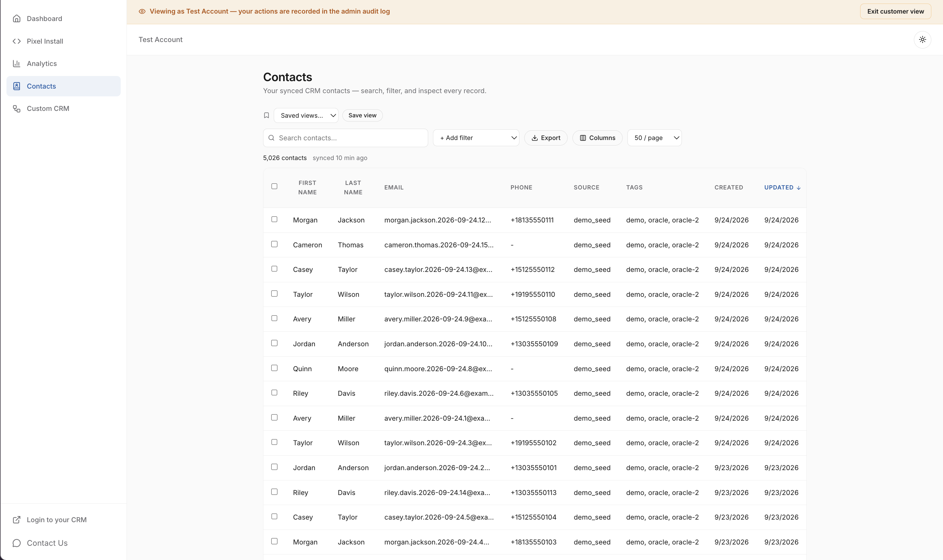Image resolution: width=943 pixels, height=560 pixels.
Task: Open email cameron.thomas.2026-09-24.15...
Action: (x=439, y=245)
